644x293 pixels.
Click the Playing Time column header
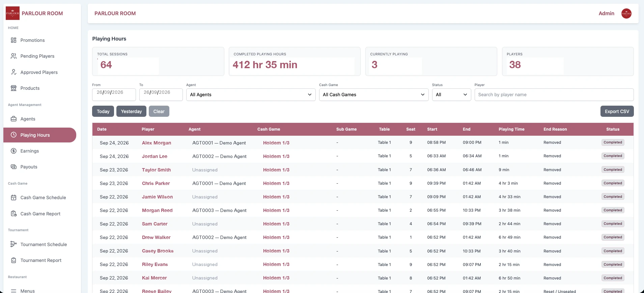[511, 129]
